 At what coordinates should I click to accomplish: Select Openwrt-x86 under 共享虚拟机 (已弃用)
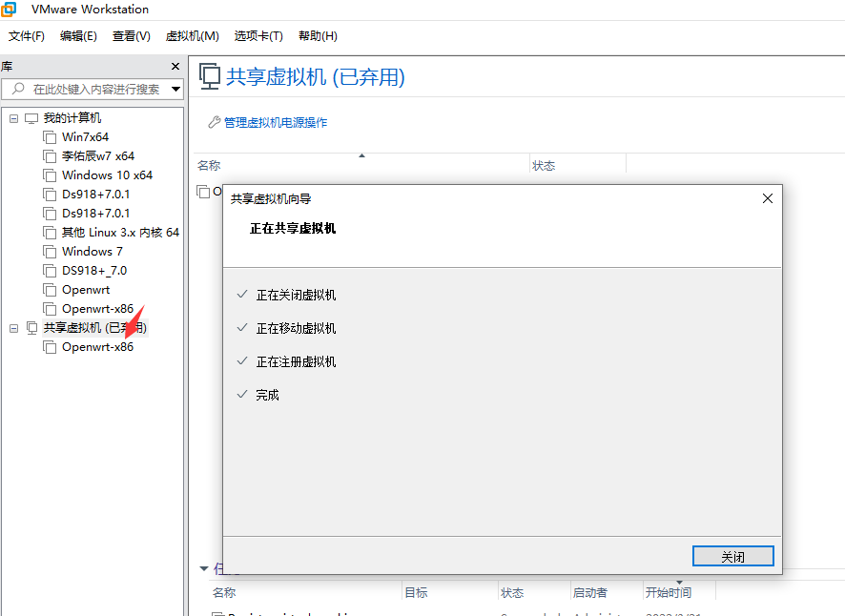point(97,347)
